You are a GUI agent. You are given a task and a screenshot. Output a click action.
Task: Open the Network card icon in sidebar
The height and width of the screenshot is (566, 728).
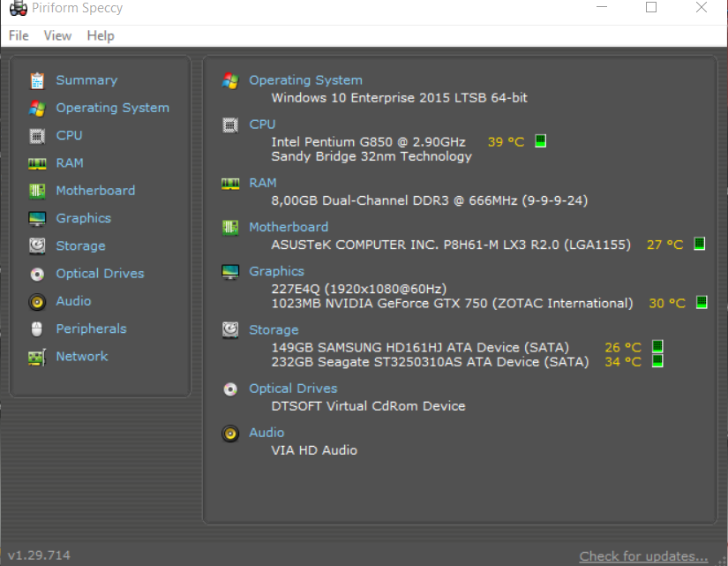click(x=37, y=357)
